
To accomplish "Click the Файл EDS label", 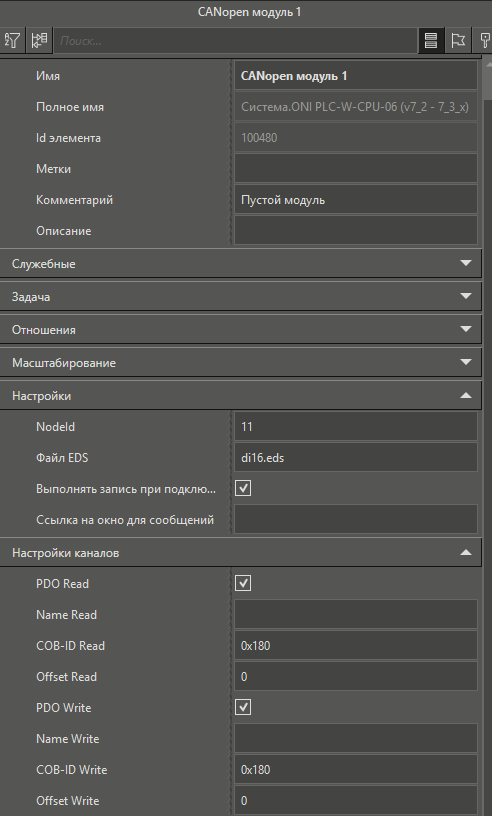I will [62, 458].
